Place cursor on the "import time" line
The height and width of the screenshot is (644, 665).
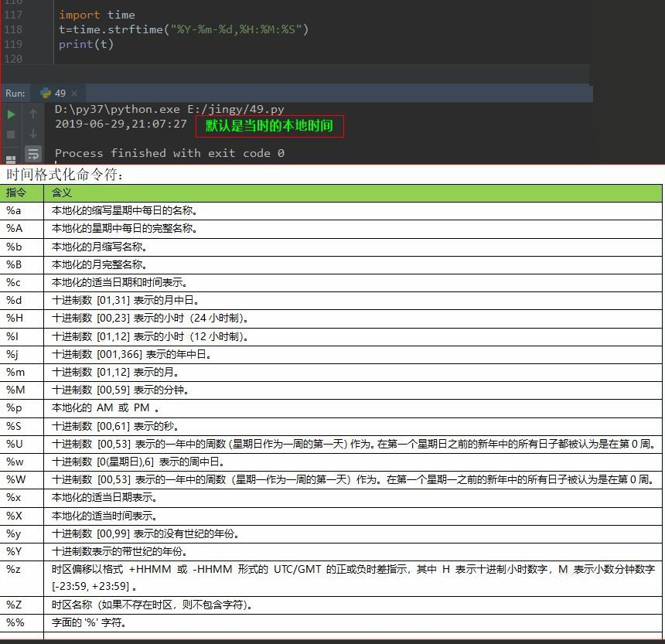pos(97,15)
